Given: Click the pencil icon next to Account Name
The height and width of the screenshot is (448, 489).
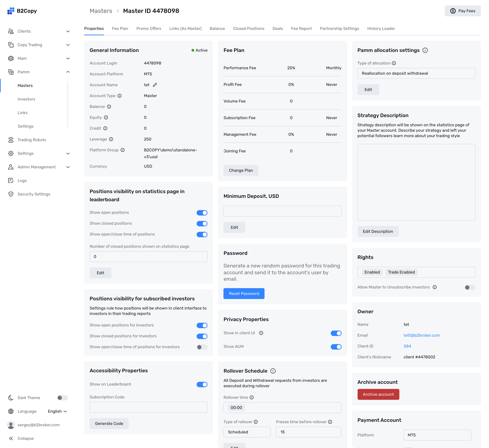Looking at the screenshot, I should [155, 85].
